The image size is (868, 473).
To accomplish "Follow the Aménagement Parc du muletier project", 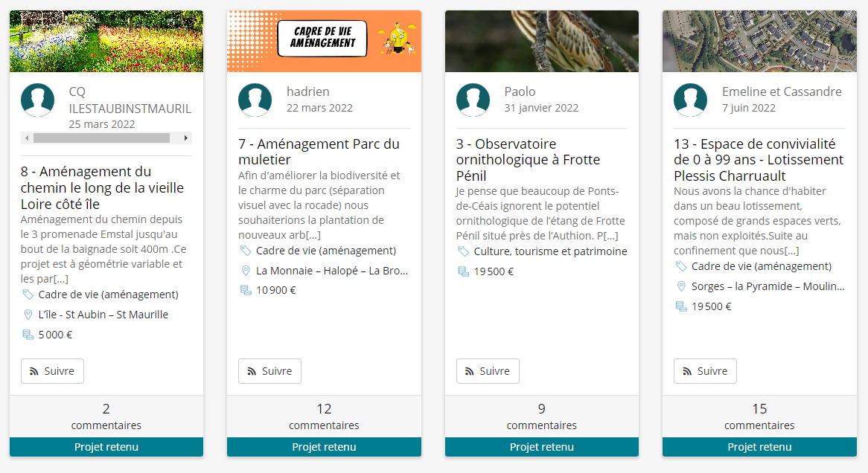I will [x=269, y=371].
